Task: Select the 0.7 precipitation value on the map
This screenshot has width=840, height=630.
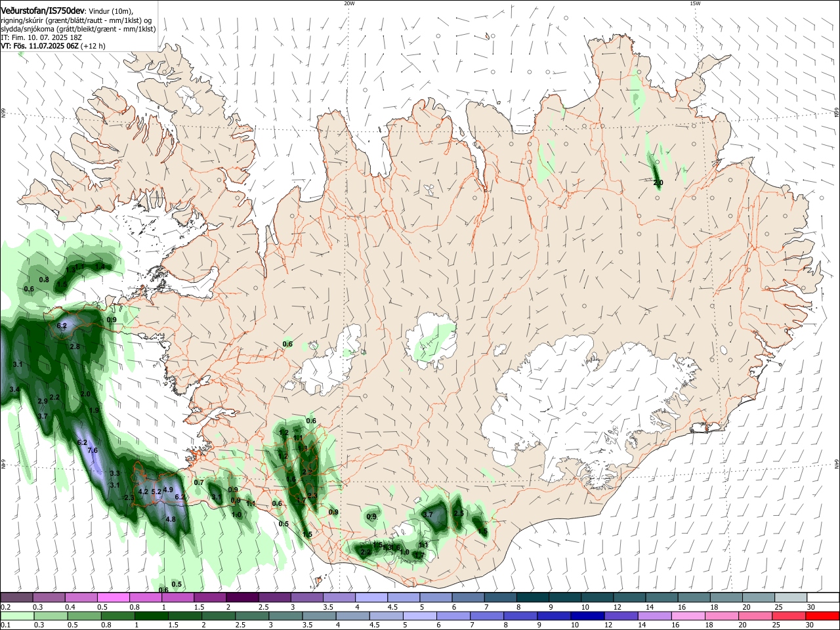Action: tap(199, 482)
